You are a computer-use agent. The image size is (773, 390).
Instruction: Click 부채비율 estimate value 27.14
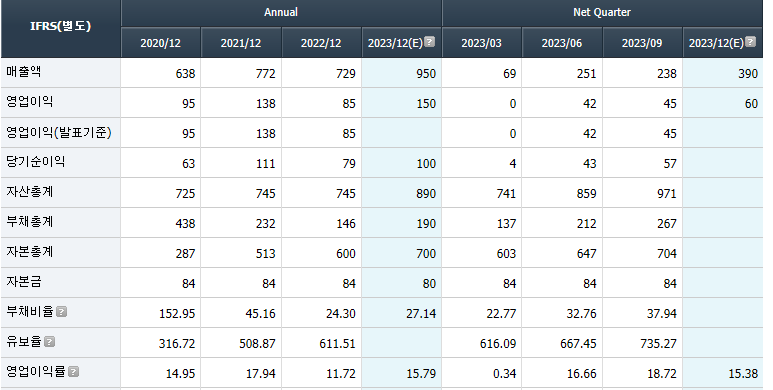[421, 314]
